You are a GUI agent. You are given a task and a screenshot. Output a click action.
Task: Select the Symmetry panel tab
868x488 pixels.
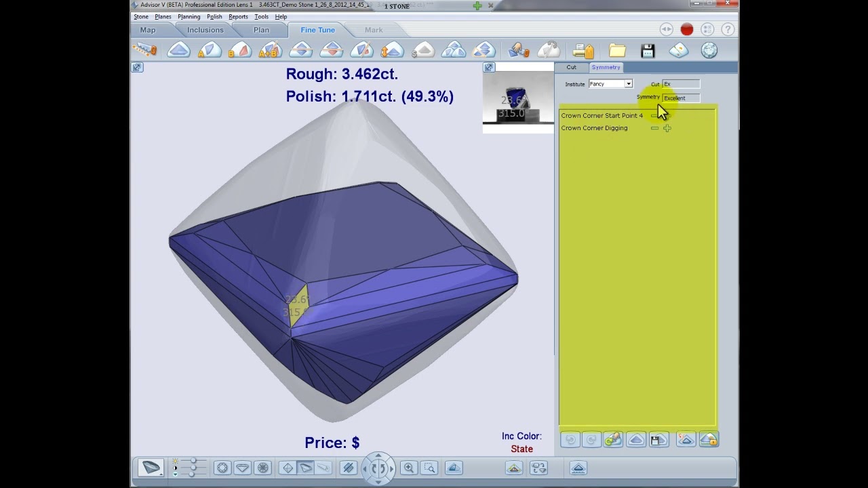[606, 67]
